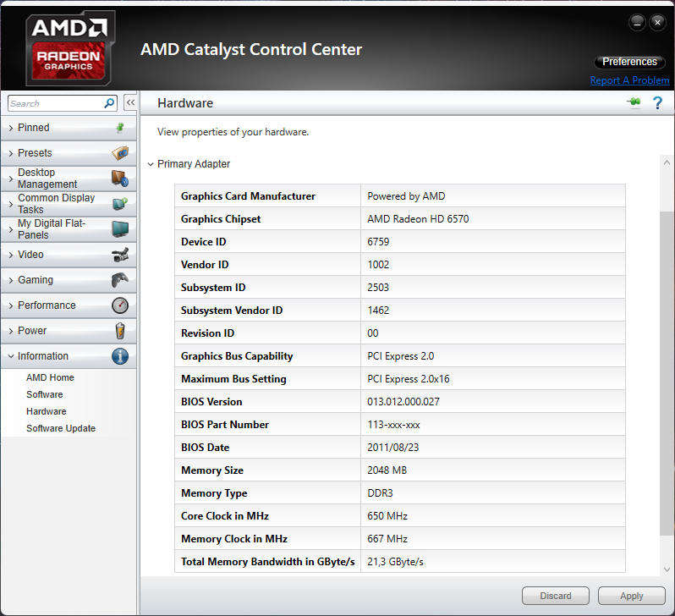Click the scrollbar up arrow
The height and width of the screenshot is (616, 675).
(x=667, y=162)
